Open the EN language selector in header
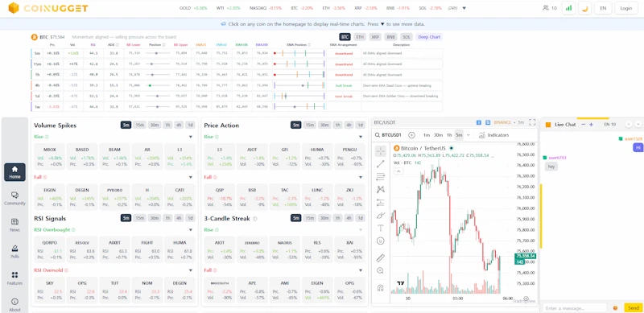 (603, 8)
